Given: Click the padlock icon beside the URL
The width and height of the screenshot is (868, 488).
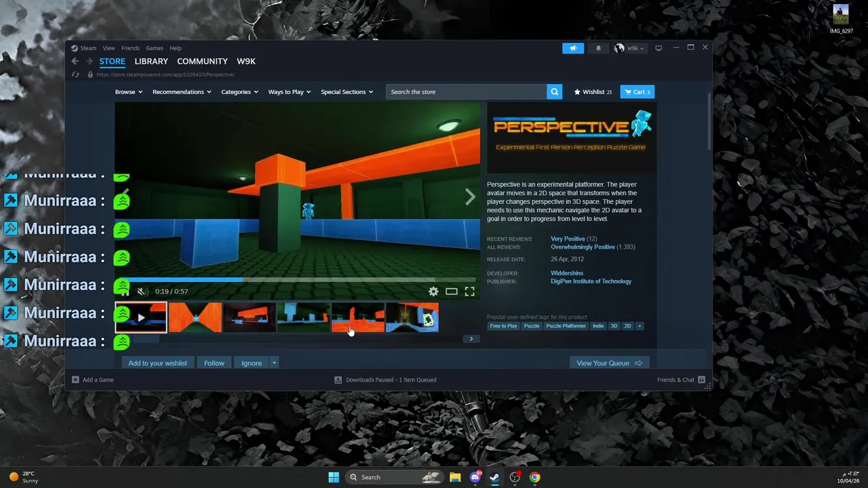Looking at the screenshot, I should tap(90, 75).
